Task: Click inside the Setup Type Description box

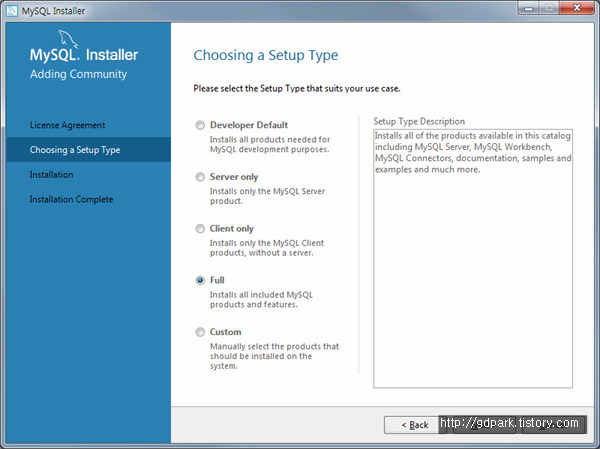Action: 473,258
